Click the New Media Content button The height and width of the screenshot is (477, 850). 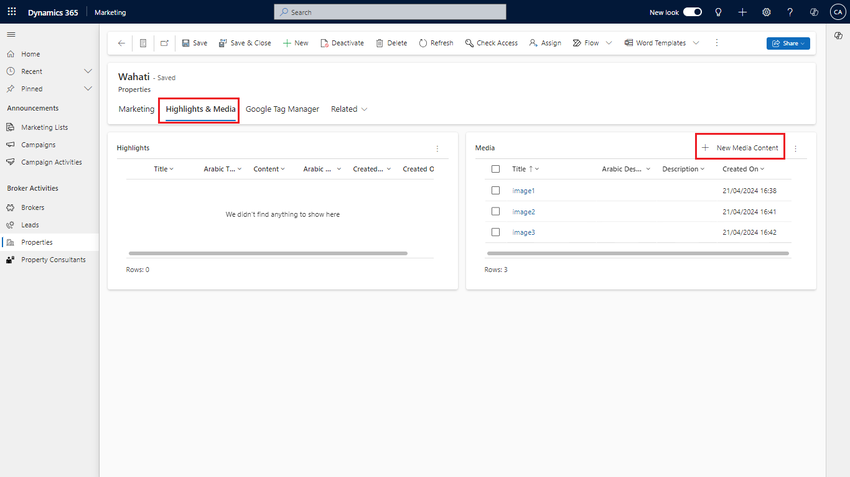point(740,148)
